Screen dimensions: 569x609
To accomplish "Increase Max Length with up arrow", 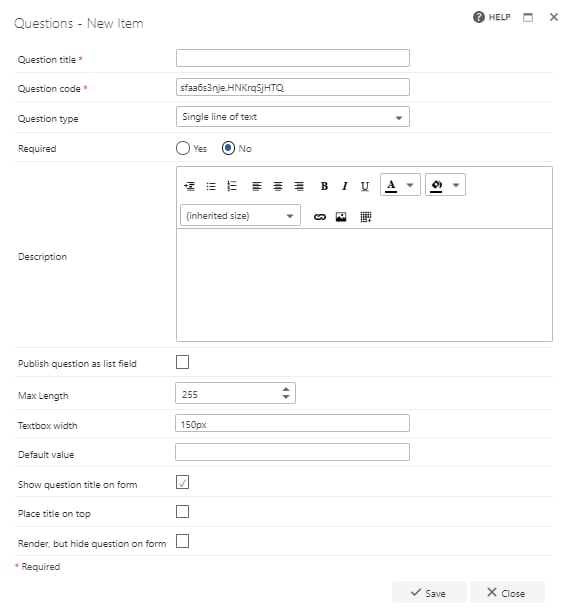I will (286, 389).
